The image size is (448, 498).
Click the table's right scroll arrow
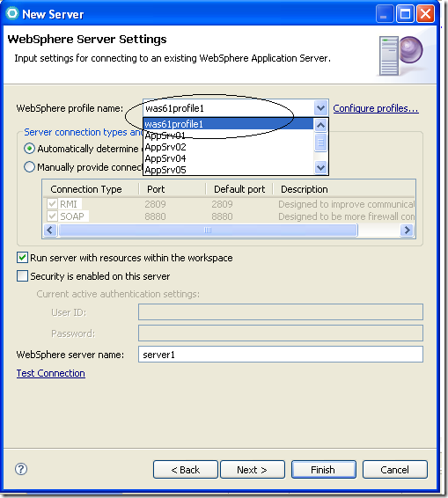[x=408, y=230]
